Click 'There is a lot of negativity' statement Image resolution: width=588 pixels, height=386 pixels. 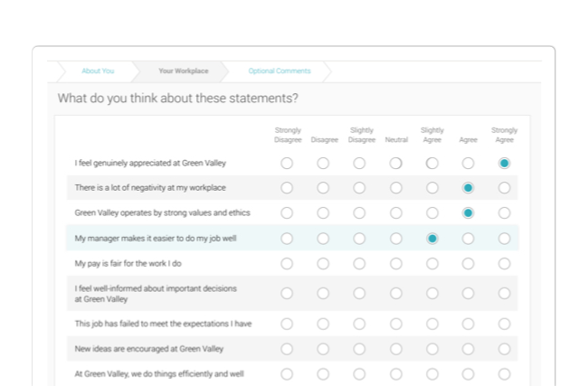click(x=150, y=188)
